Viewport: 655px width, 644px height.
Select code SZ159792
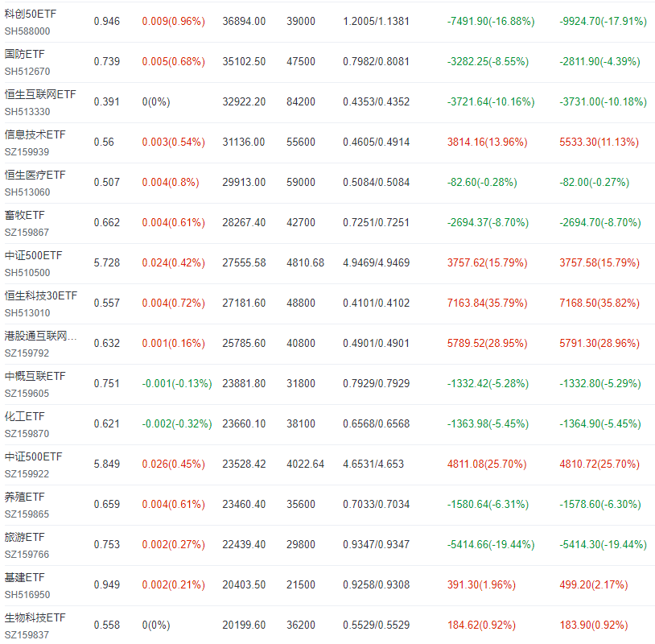27,353
